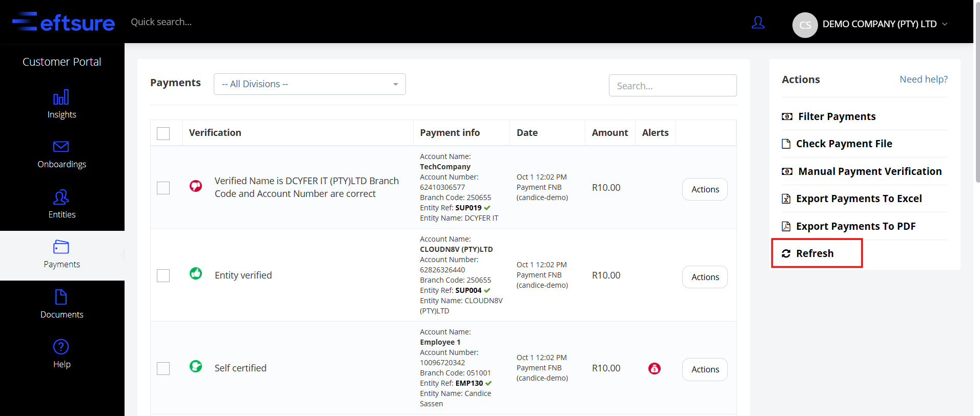980x416 pixels.
Task: Click the green Entity verified status icon
Action: tap(196, 273)
